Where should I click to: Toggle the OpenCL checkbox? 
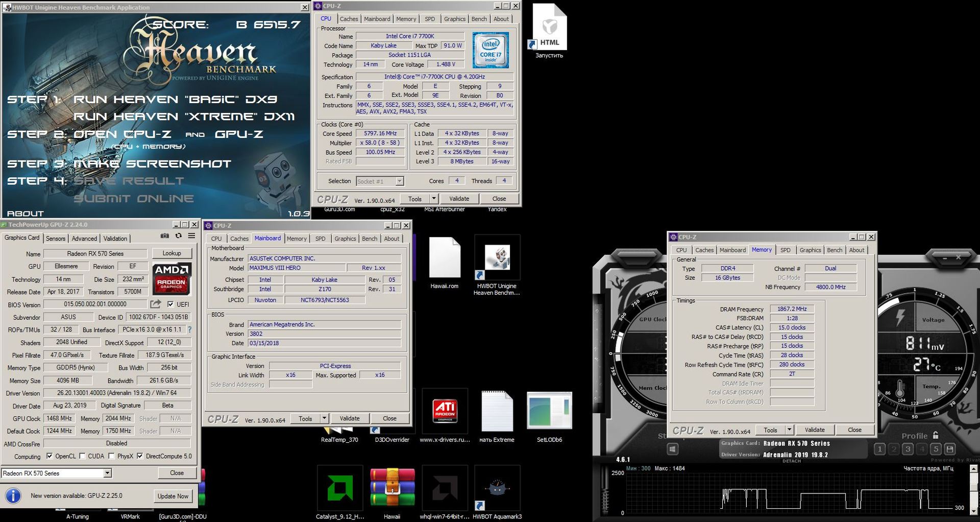[50, 456]
